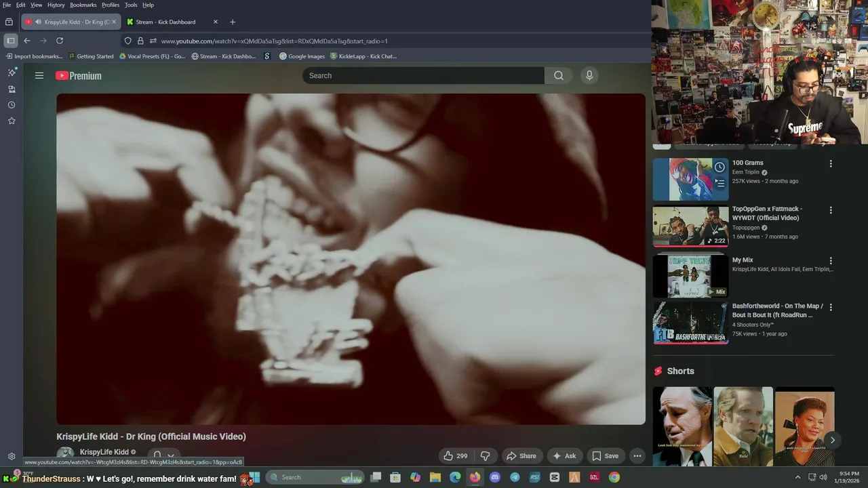Screen dimensions: 868x488
Task: Open the AI chatbot sparkle sidebar icon
Action: click(x=12, y=72)
